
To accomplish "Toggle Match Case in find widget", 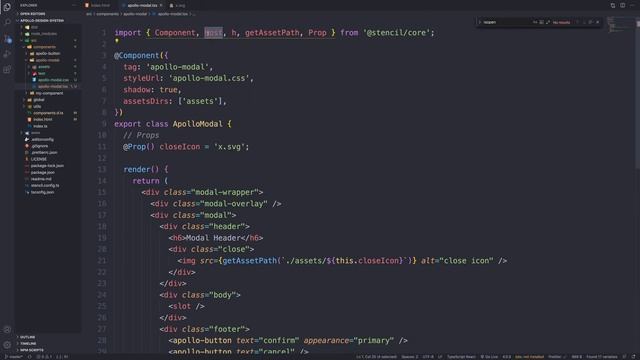I will point(535,22).
